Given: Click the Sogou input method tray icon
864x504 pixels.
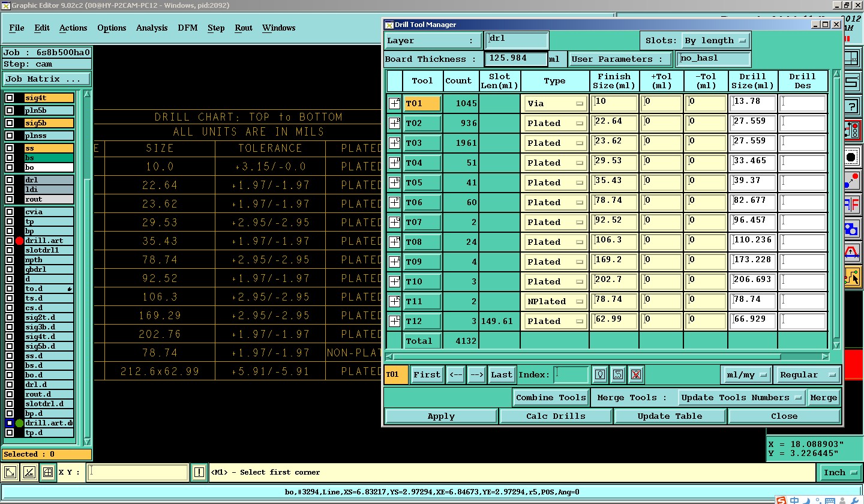Looking at the screenshot, I should pyautogui.click(x=781, y=500).
